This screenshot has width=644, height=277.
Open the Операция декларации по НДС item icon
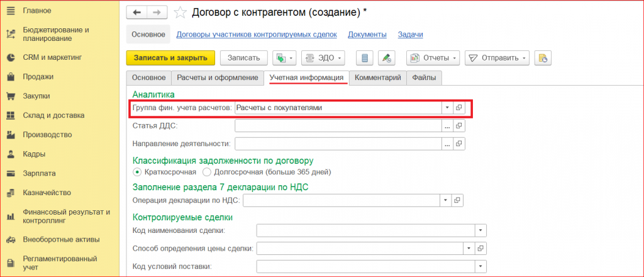(x=457, y=201)
